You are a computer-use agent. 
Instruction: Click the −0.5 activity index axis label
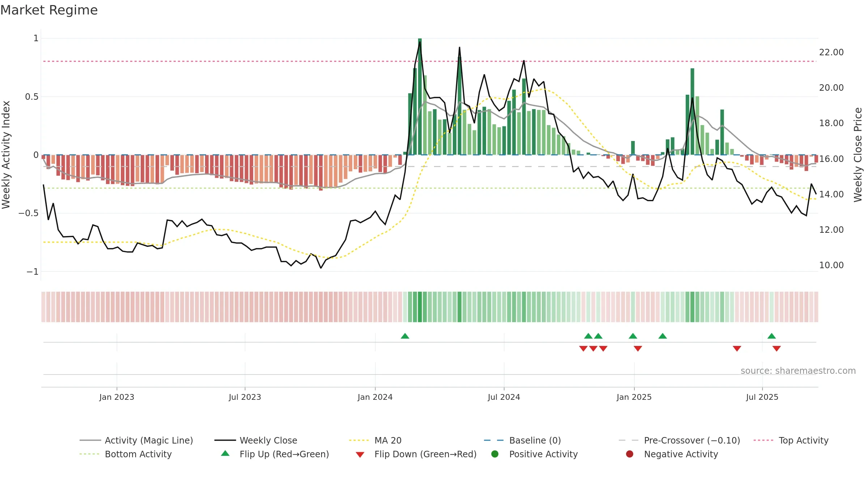coord(29,213)
